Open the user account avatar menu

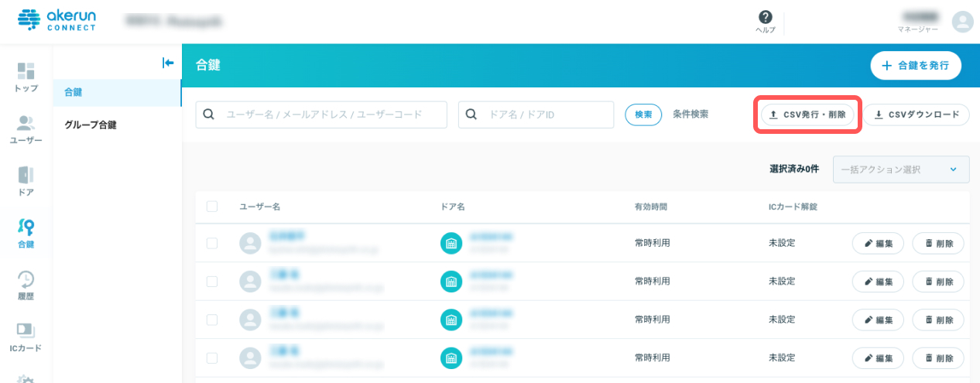click(x=962, y=22)
